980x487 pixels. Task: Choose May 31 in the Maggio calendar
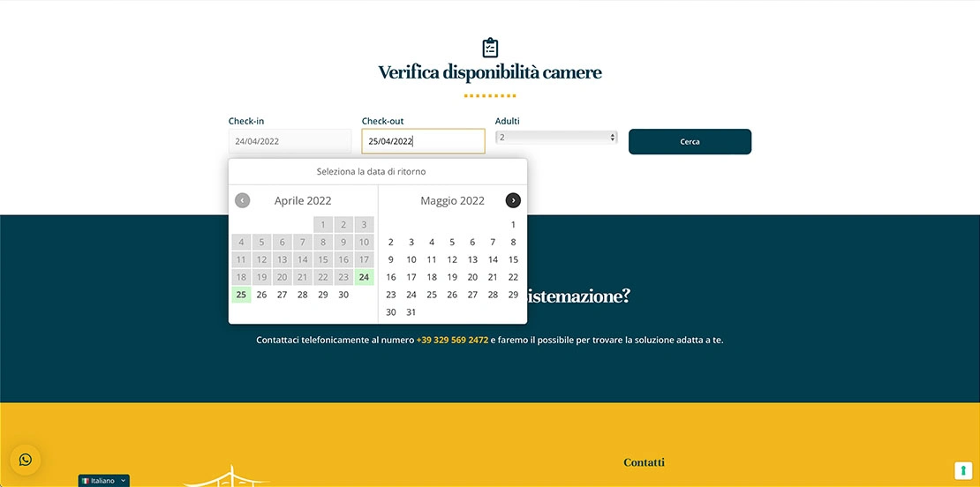(x=411, y=312)
